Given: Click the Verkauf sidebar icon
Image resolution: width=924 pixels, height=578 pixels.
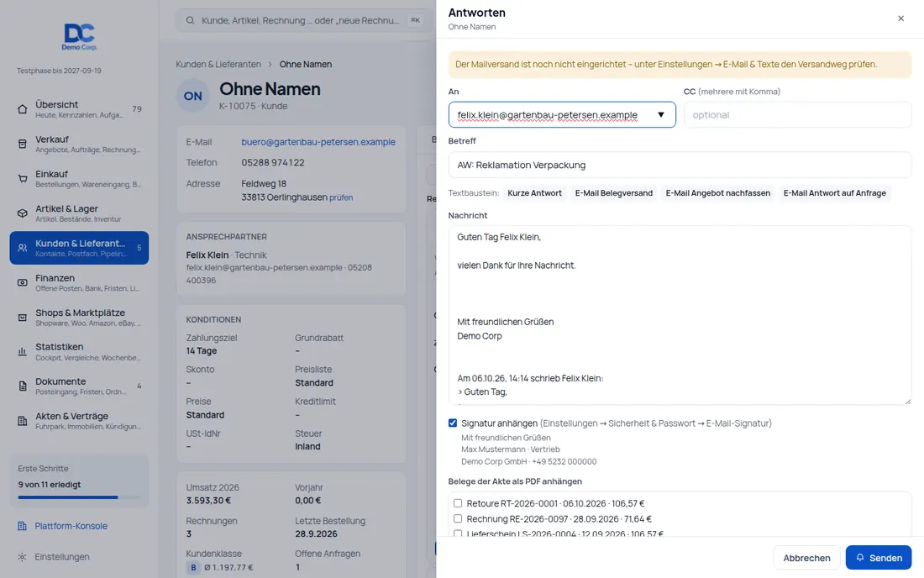Looking at the screenshot, I should (x=23, y=144).
